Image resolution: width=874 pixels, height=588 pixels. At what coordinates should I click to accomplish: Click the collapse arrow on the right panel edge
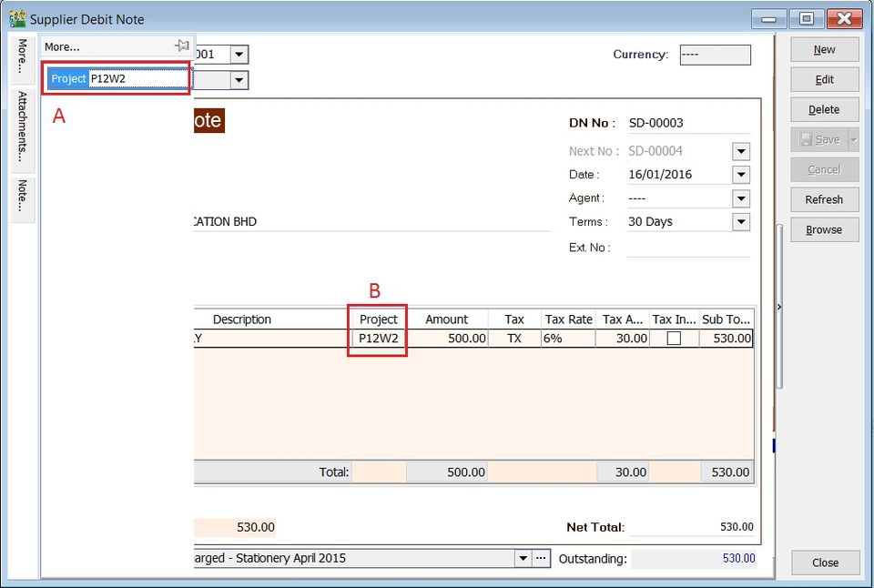[779, 307]
